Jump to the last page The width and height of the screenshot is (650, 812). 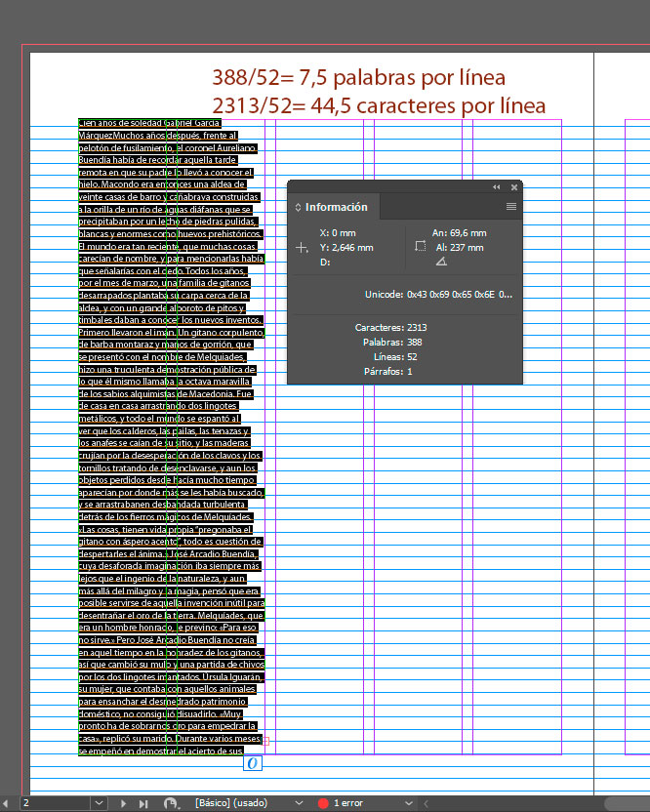pyautogui.click(x=144, y=803)
